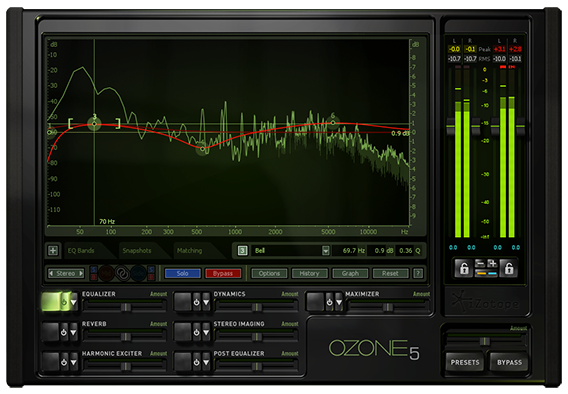Viewport: 568px width, 394px height.
Task: Open help with the question mark icon
Action: pos(418,273)
